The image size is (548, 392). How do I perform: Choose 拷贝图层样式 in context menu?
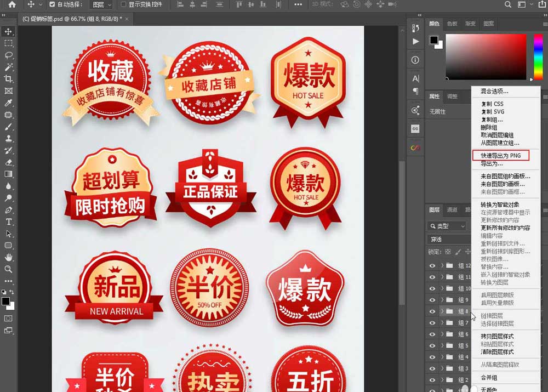coord(497,337)
